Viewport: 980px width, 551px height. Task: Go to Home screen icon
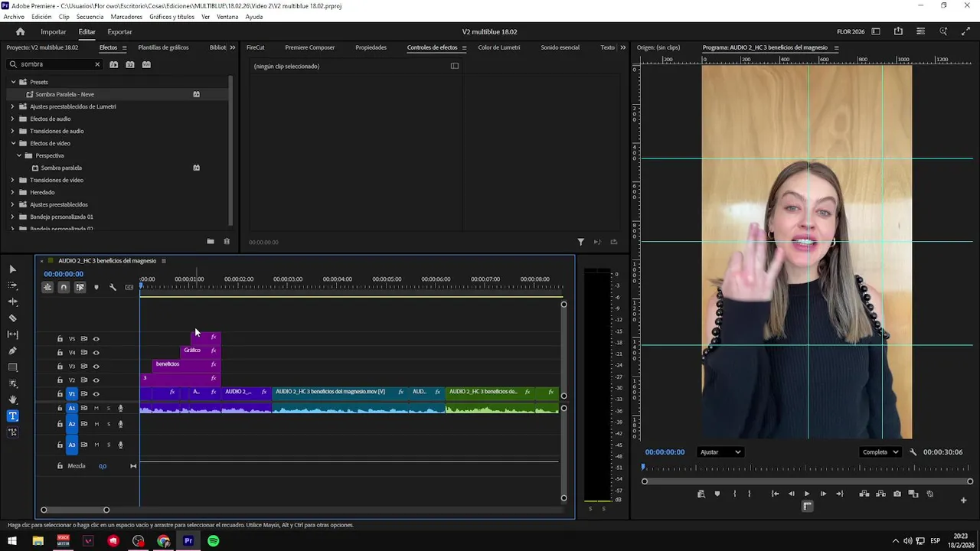[x=20, y=31]
